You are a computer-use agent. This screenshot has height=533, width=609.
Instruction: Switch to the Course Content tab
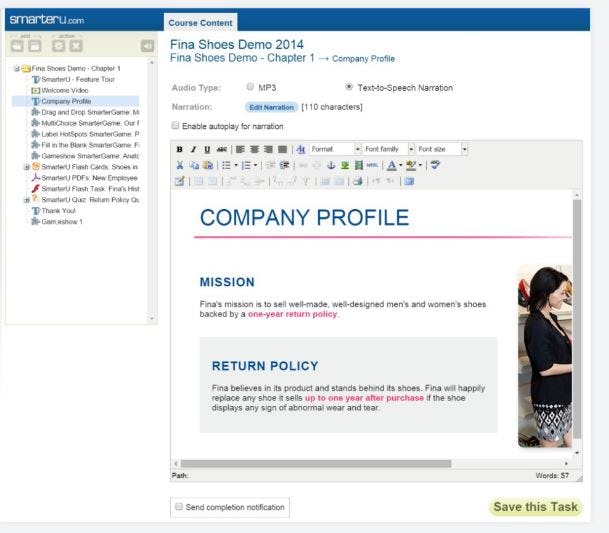pyautogui.click(x=200, y=23)
